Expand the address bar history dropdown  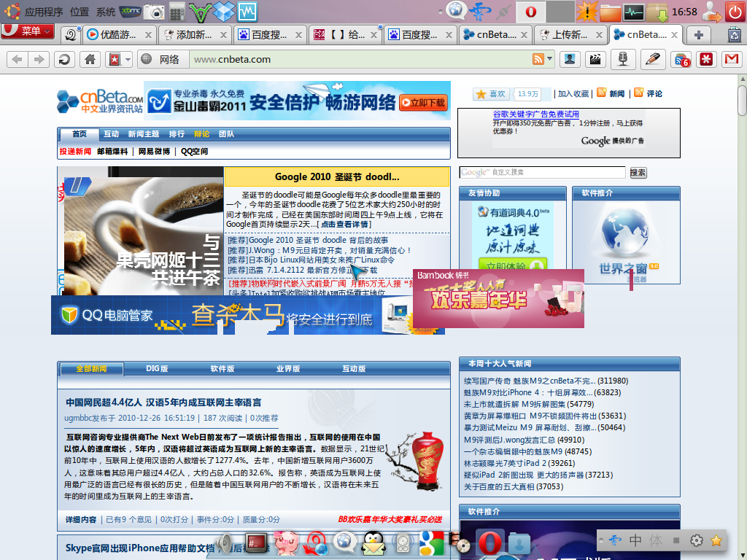549,60
